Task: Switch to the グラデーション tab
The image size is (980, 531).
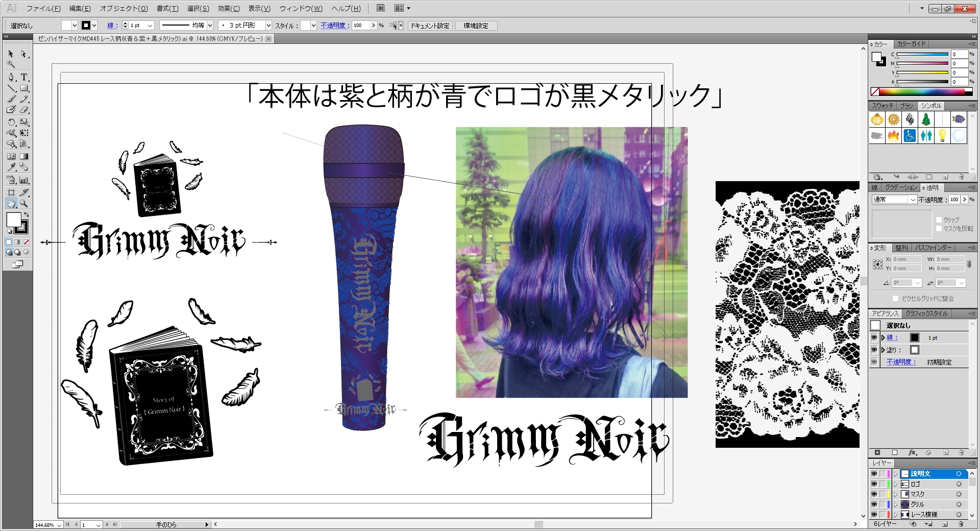Action: pyautogui.click(x=901, y=188)
